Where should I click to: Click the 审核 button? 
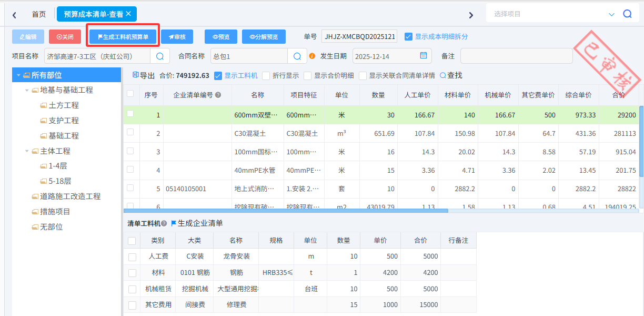[x=178, y=36]
